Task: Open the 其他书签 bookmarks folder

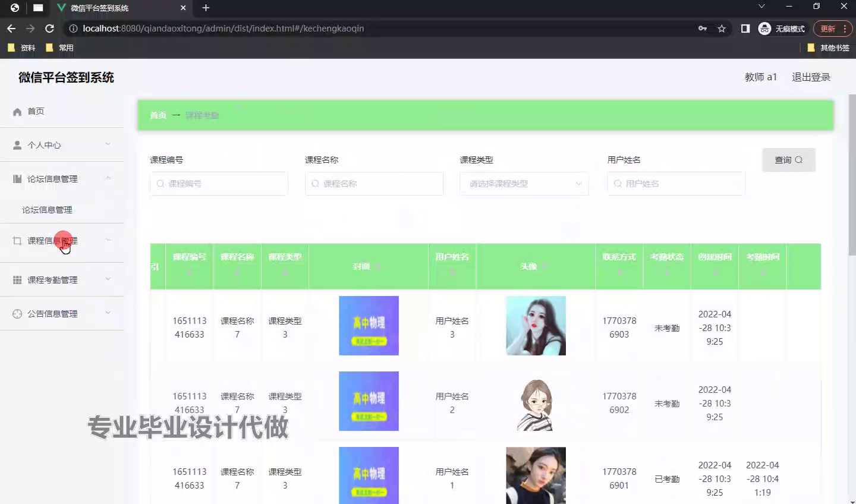Action: [829, 48]
